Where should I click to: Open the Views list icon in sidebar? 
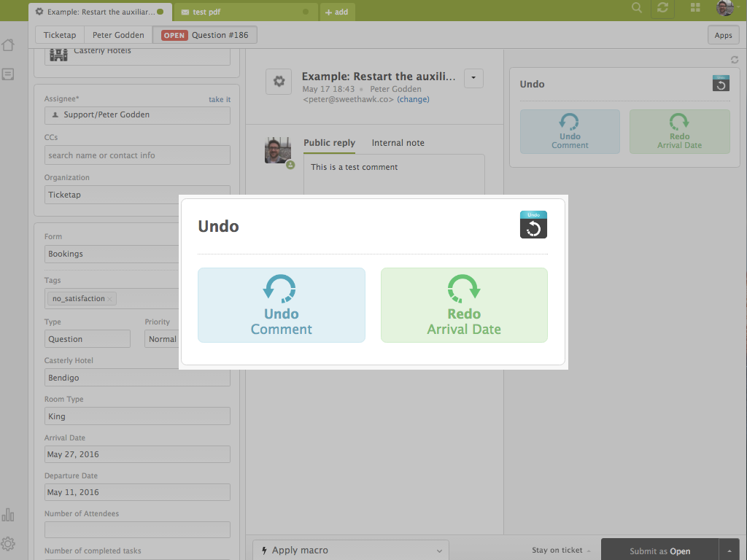[8, 74]
